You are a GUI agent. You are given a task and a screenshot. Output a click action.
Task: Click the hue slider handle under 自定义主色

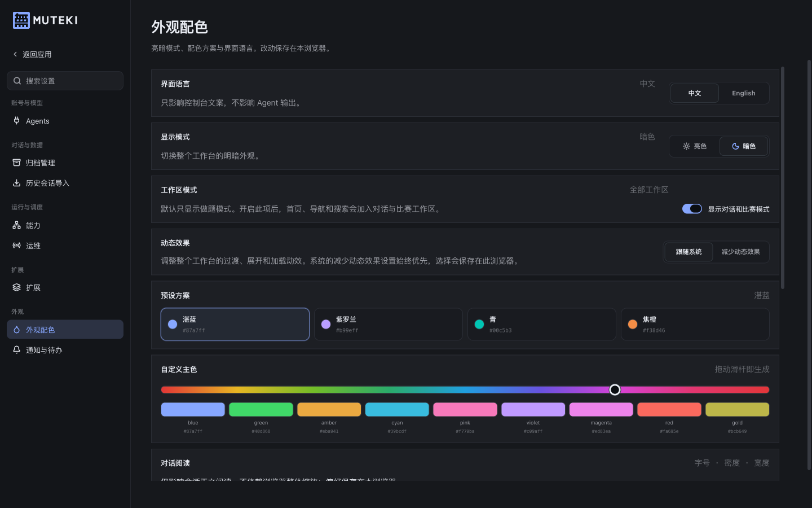click(615, 389)
